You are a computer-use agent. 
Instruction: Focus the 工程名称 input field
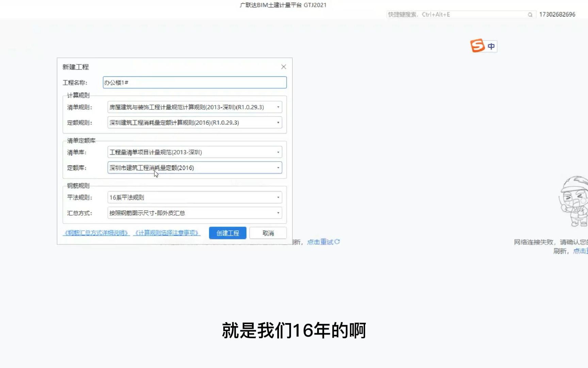point(195,82)
